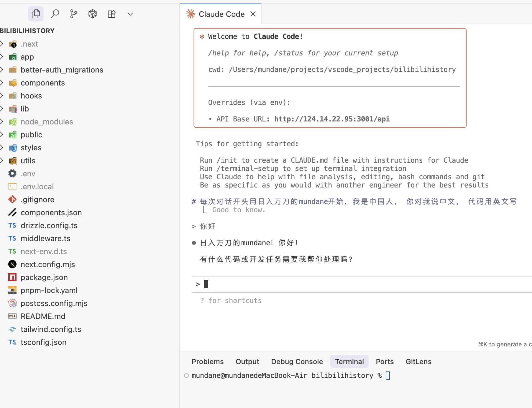This screenshot has height=408, width=532.
Task: Open tsconfig.json file
Action: [x=43, y=342]
